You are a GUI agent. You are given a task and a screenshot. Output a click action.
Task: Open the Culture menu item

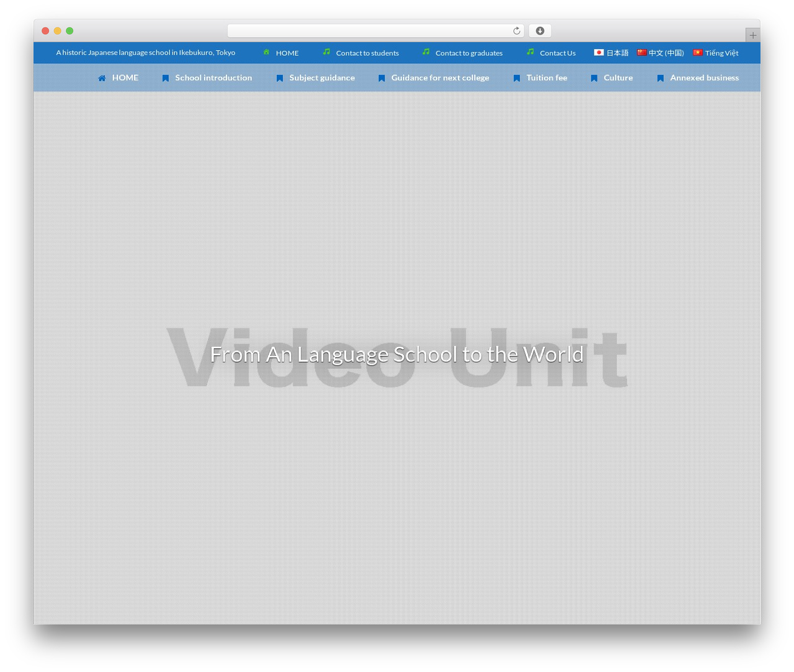[x=618, y=77]
